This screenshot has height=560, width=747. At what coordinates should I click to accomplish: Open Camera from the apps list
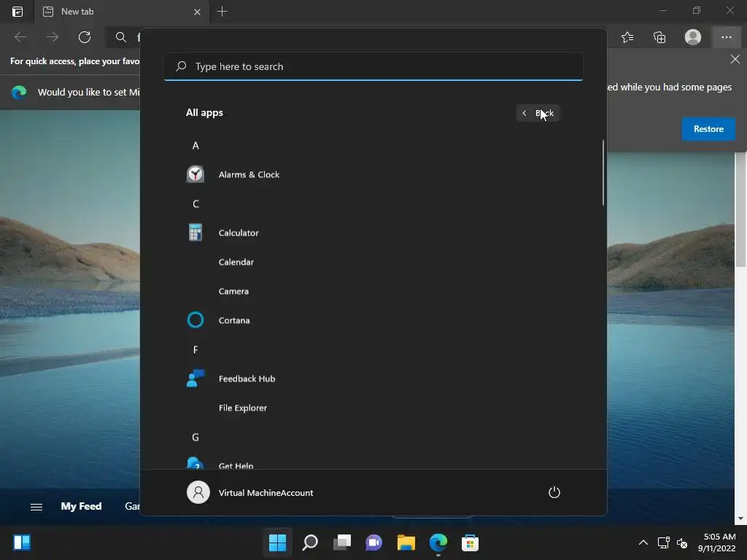(x=233, y=291)
